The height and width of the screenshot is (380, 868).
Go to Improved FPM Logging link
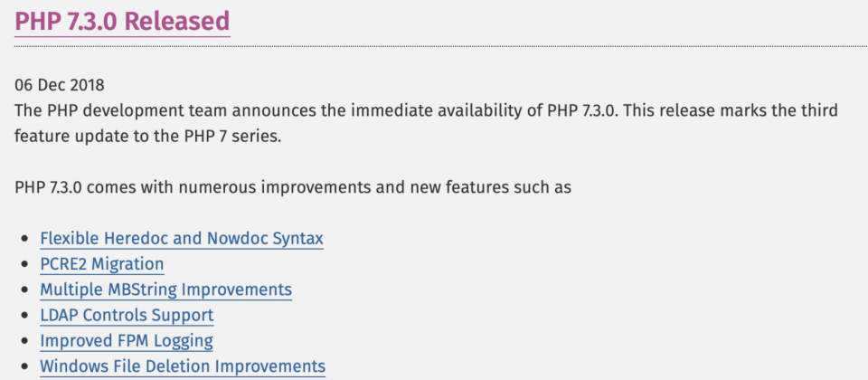127,341
